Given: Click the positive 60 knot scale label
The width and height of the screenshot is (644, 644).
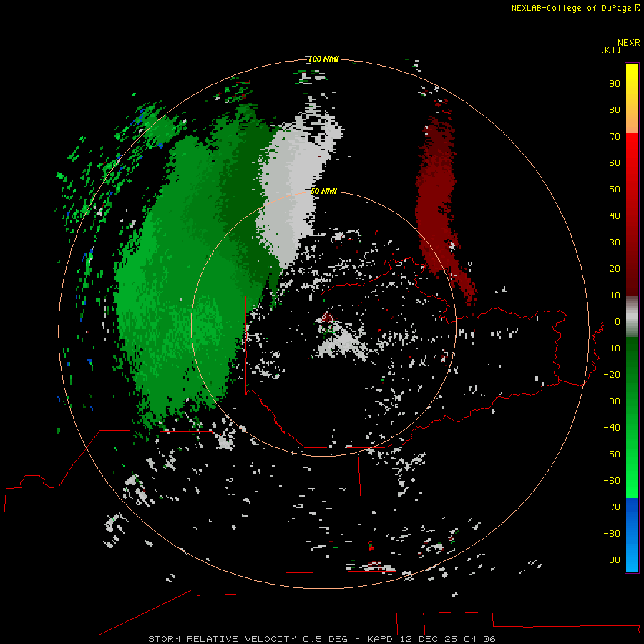Looking at the screenshot, I should (615, 162).
